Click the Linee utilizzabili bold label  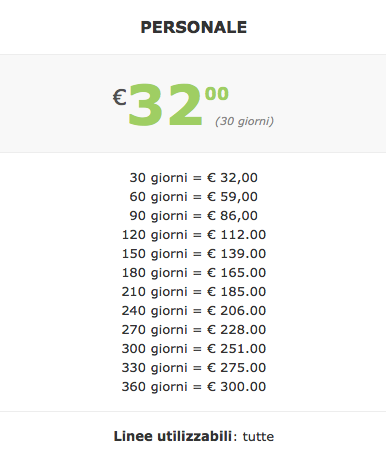tap(173, 436)
